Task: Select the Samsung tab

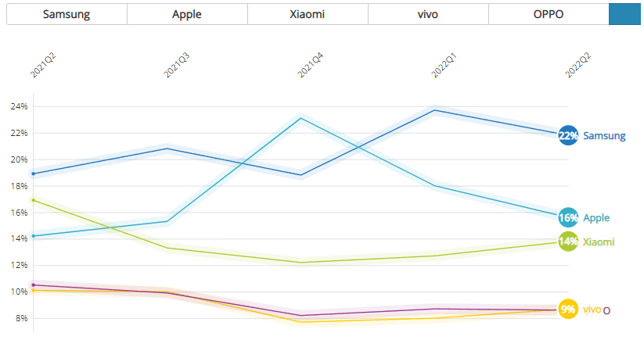Action: (67, 14)
